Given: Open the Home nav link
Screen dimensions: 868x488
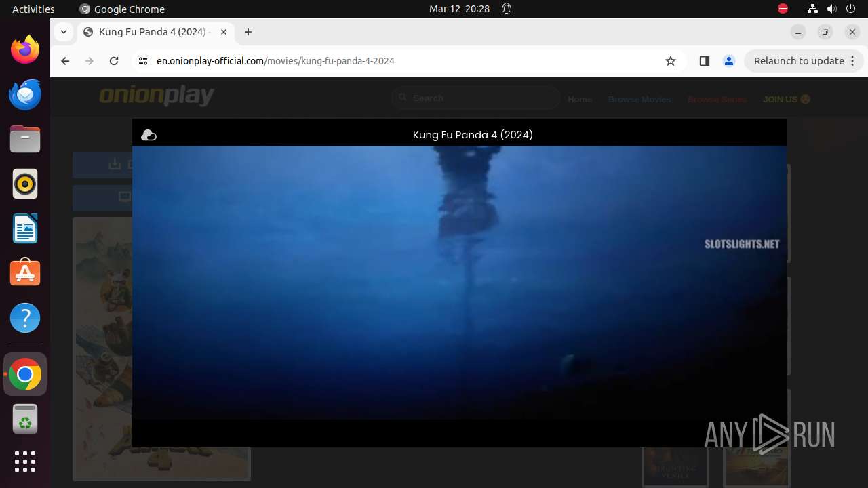Looking at the screenshot, I should pyautogui.click(x=580, y=99).
